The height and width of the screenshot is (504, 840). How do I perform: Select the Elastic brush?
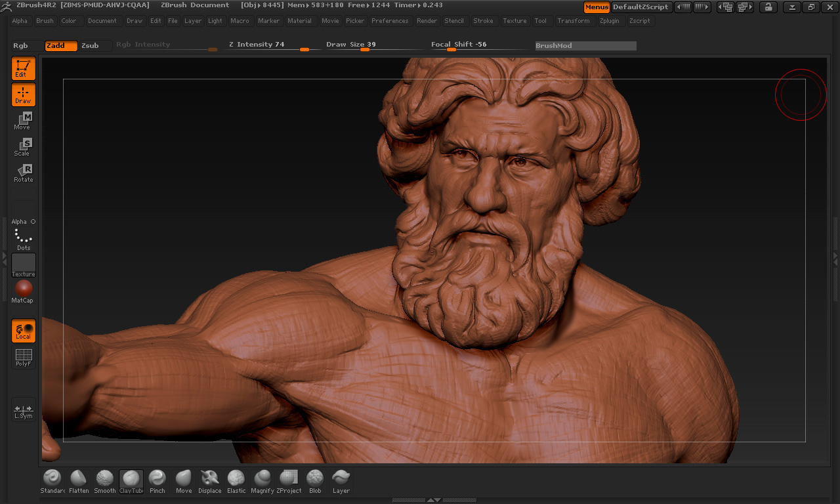click(x=236, y=482)
